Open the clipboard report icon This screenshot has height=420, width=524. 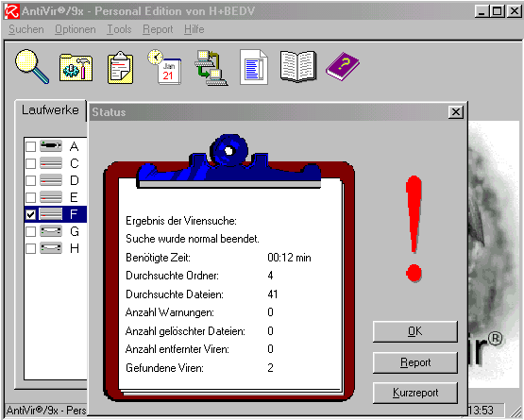coord(120,68)
